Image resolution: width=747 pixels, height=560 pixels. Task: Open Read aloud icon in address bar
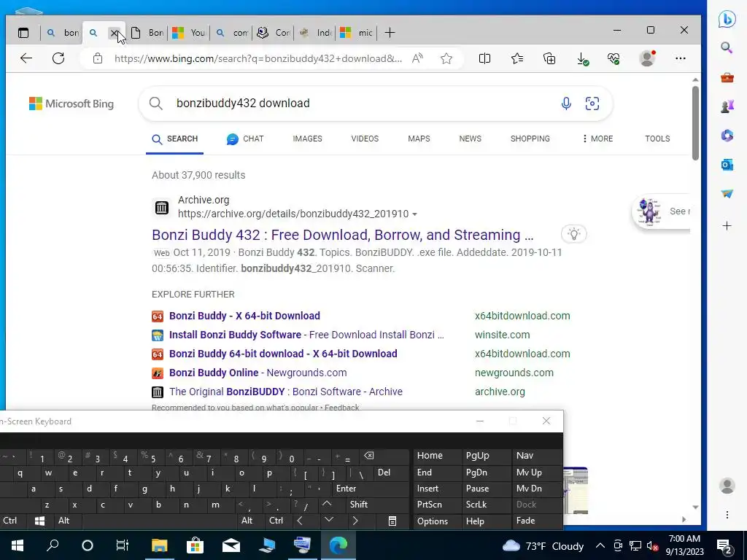pyautogui.click(x=417, y=58)
